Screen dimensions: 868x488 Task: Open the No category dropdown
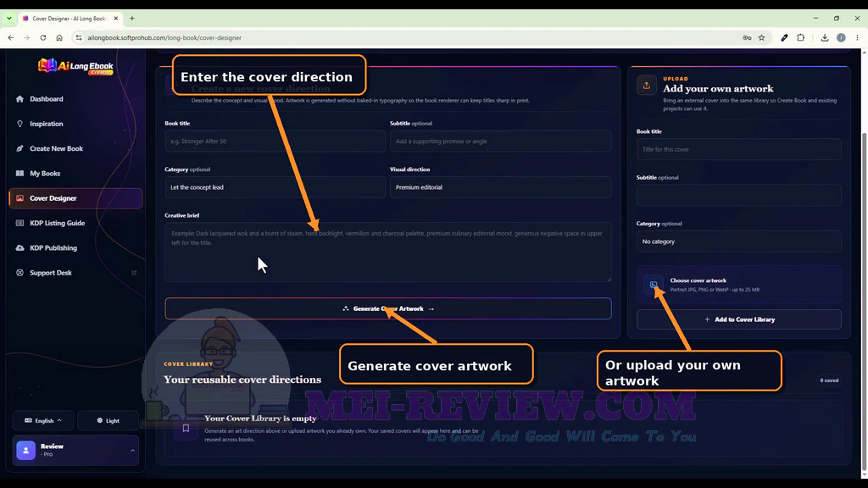[739, 241]
